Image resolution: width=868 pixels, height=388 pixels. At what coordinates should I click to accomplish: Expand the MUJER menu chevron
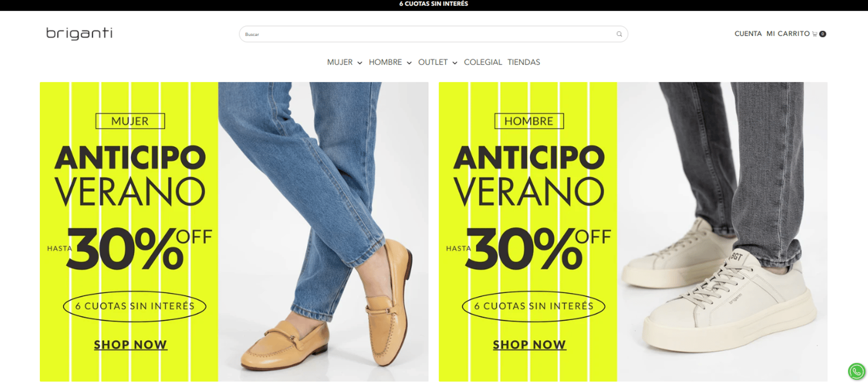pos(360,63)
